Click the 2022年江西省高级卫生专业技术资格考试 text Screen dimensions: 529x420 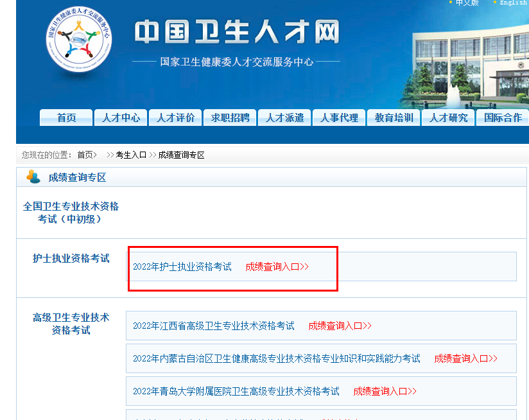pos(214,326)
